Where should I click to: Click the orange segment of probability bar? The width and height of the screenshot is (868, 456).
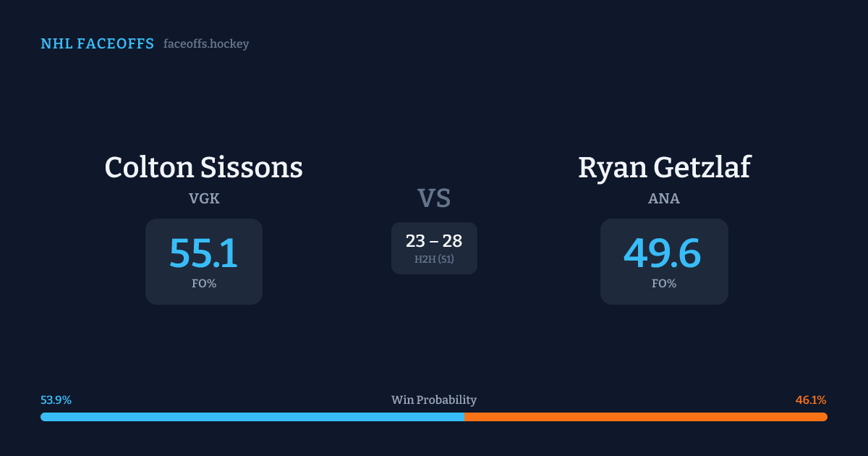[x=645, y=417]
